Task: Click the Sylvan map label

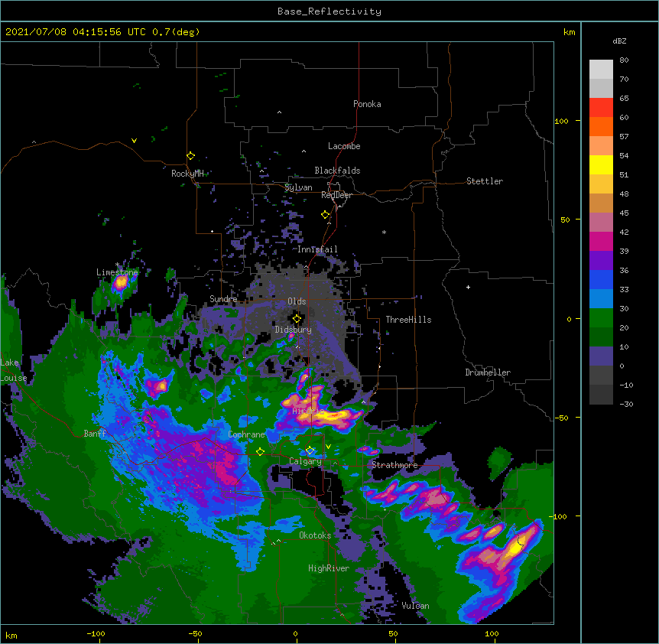Action: tap(298, 187)
